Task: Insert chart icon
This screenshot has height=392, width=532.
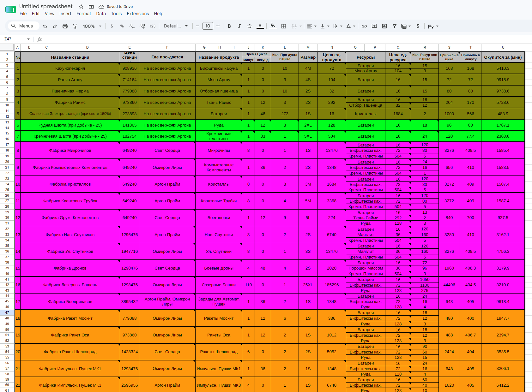Action: (384, 26)
